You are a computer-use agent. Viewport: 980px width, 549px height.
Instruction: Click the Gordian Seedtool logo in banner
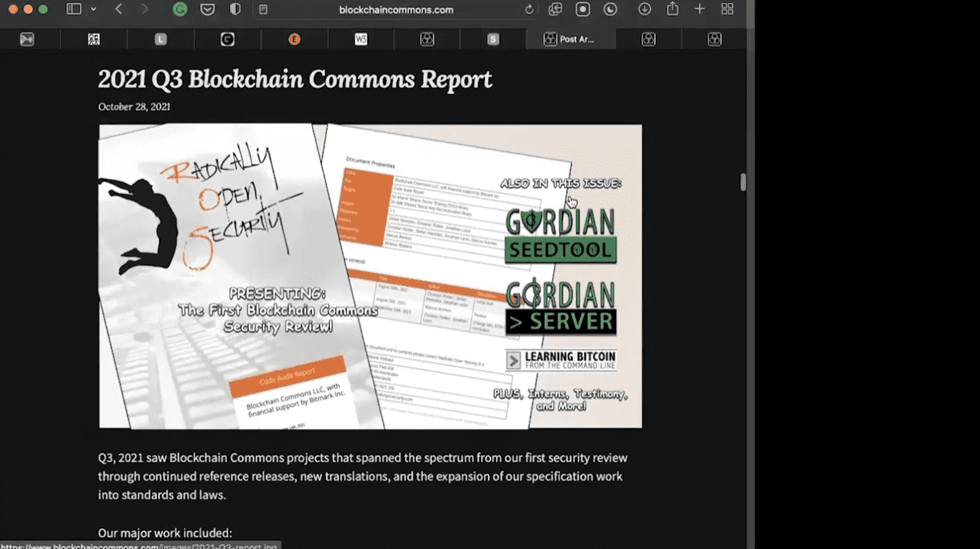tap(560, 236)
